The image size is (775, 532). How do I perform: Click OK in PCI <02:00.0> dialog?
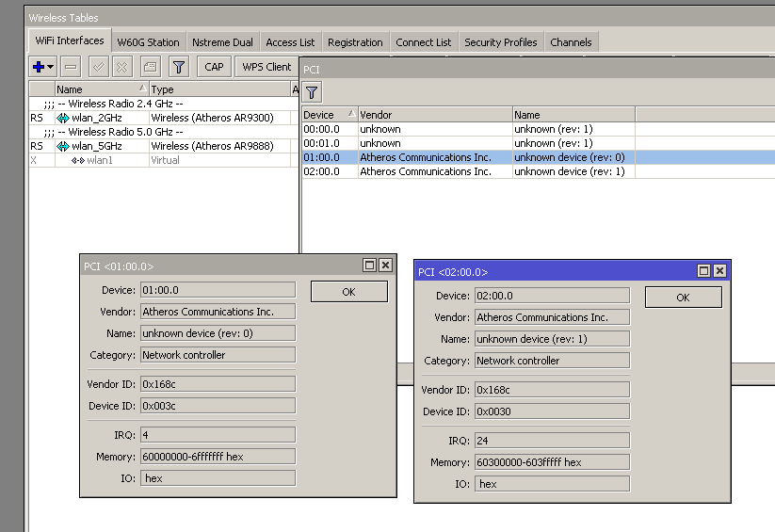coord(683,298)
